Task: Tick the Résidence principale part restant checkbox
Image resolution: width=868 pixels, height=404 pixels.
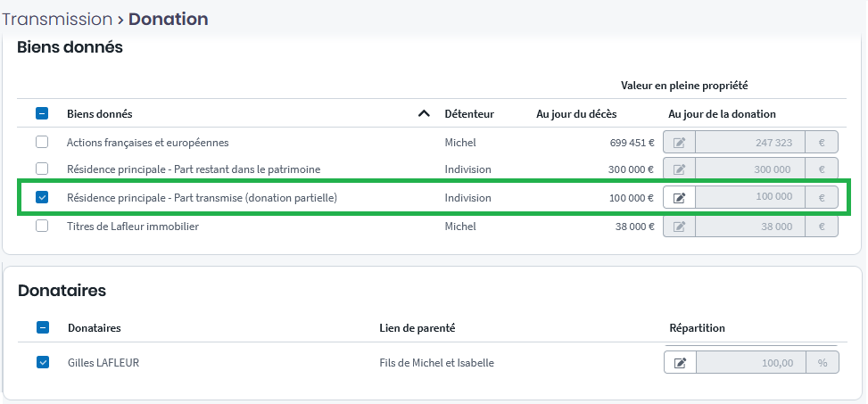Action: (x=42, y=169)
